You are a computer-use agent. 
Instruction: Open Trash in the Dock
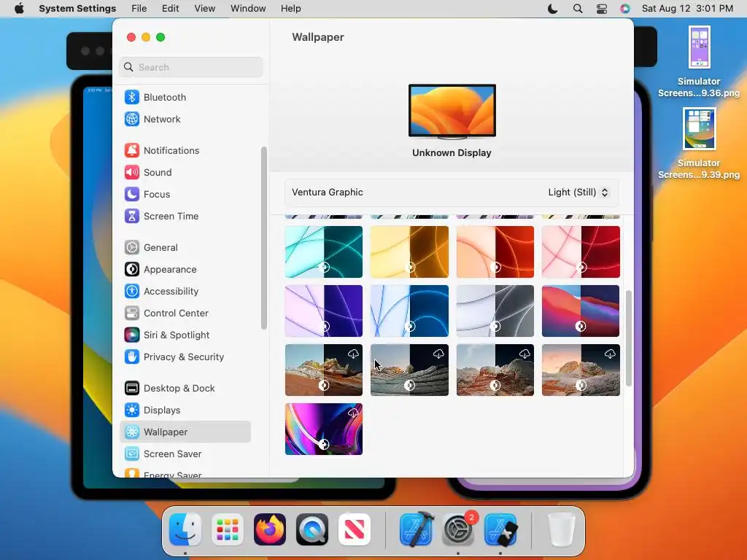click(x=562, y=529)
